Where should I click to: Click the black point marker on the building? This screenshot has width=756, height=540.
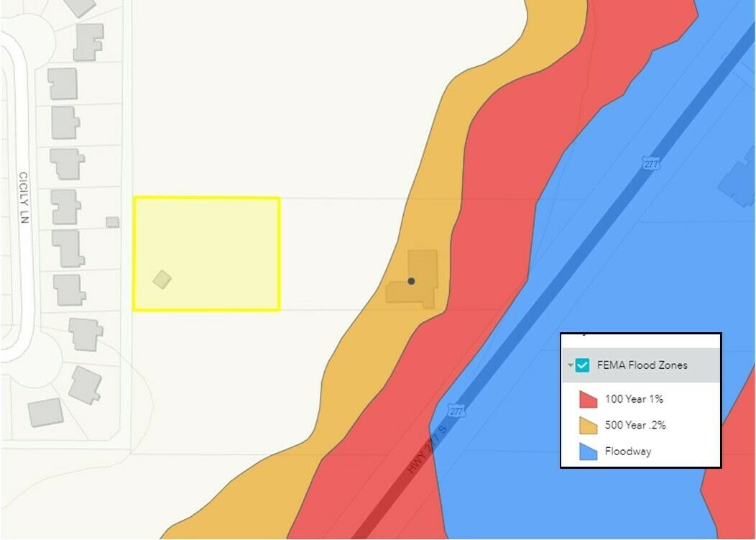(x=411, y=281)
